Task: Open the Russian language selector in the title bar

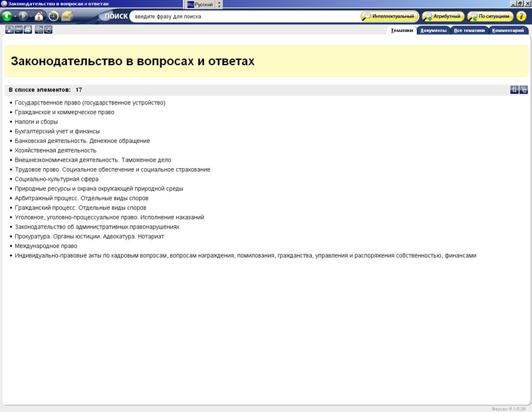Action: point(201,4)
